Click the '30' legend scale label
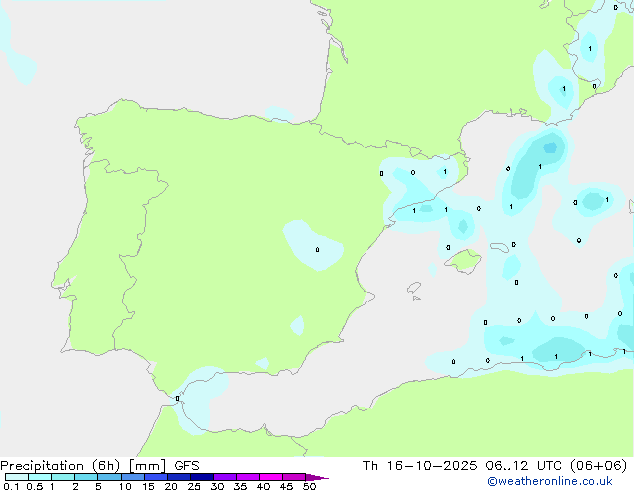634x490 pixels. click(x=217, y=486)
